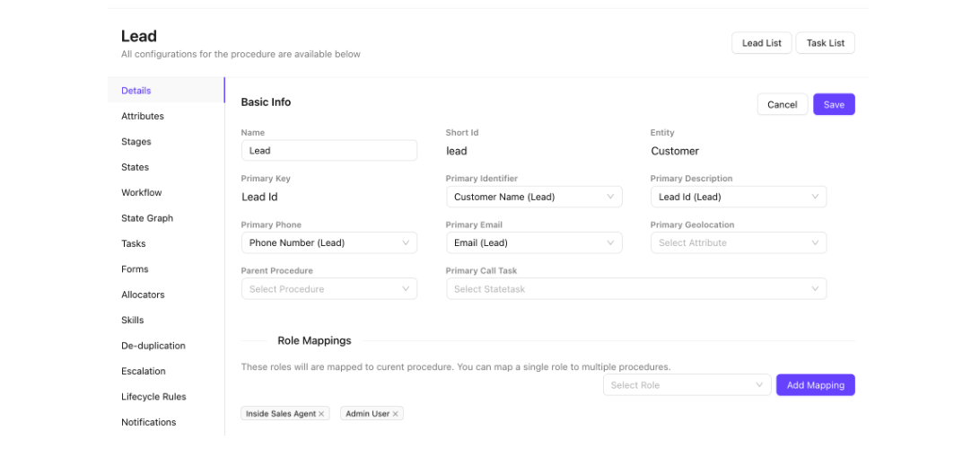
Task: Remove the Admin User role tag
Action: click(x=396, y=414)
